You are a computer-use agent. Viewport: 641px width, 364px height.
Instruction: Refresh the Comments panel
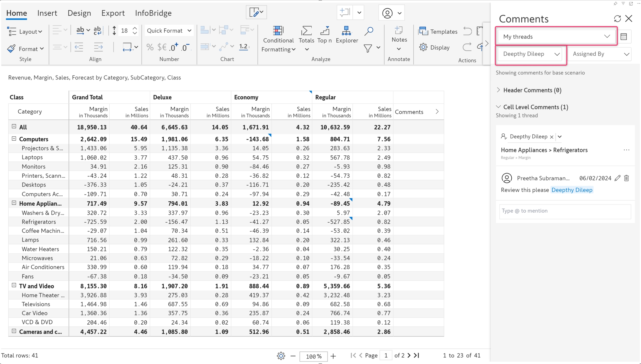[617, 19]
